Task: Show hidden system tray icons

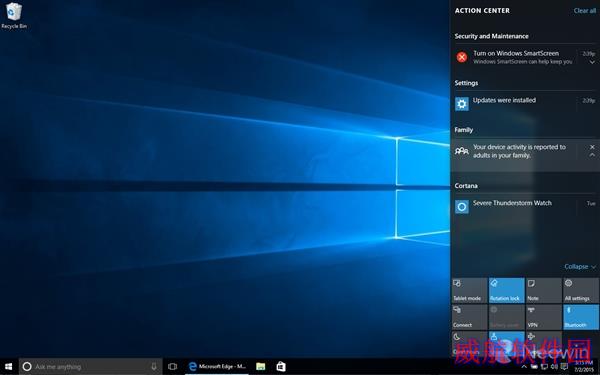Action: coord(524,367)
